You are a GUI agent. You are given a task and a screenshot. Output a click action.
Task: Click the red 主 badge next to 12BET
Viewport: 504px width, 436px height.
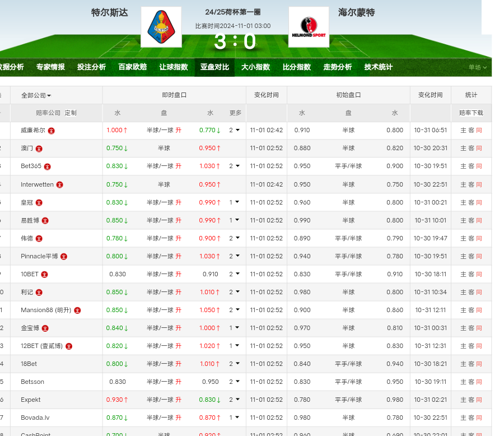(69, 346)
